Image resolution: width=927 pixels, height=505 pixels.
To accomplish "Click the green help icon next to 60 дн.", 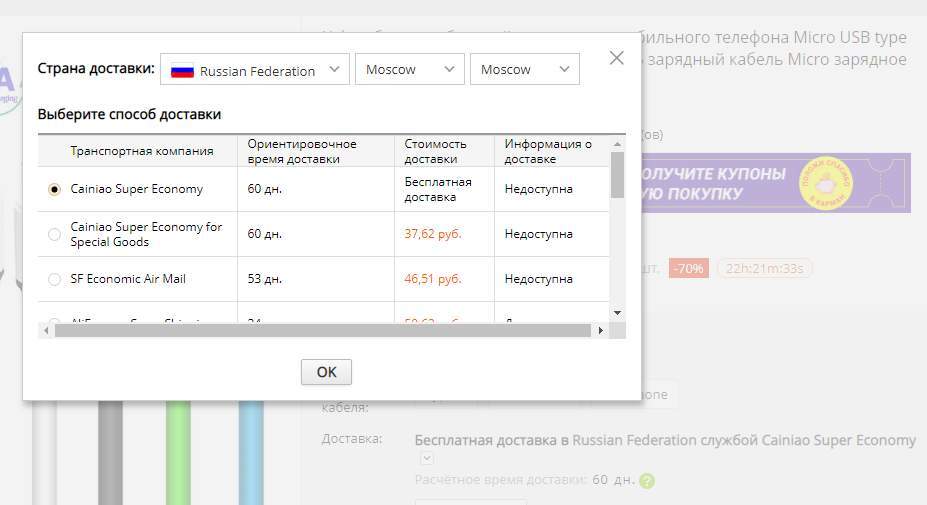I will (x=647, y=481).
